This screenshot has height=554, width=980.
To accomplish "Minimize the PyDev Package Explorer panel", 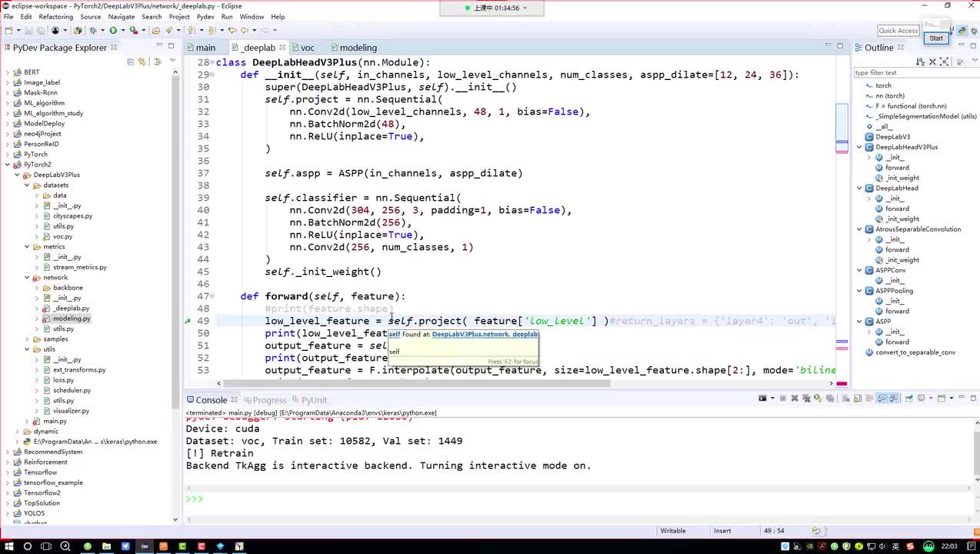I will [159, 46].
